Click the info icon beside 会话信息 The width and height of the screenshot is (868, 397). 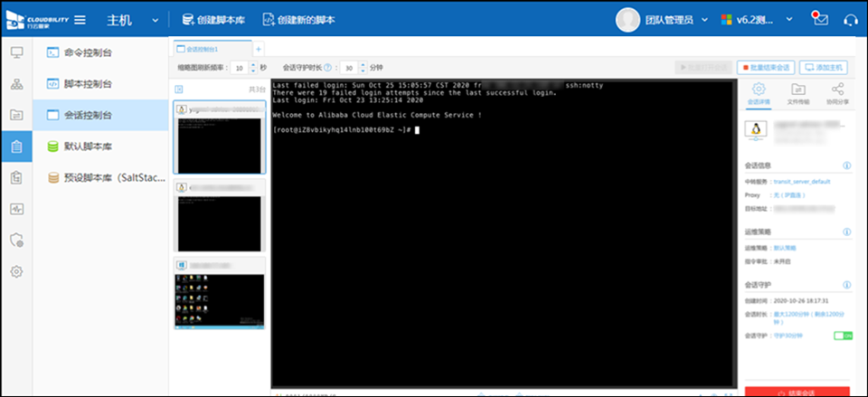(846, 165)
